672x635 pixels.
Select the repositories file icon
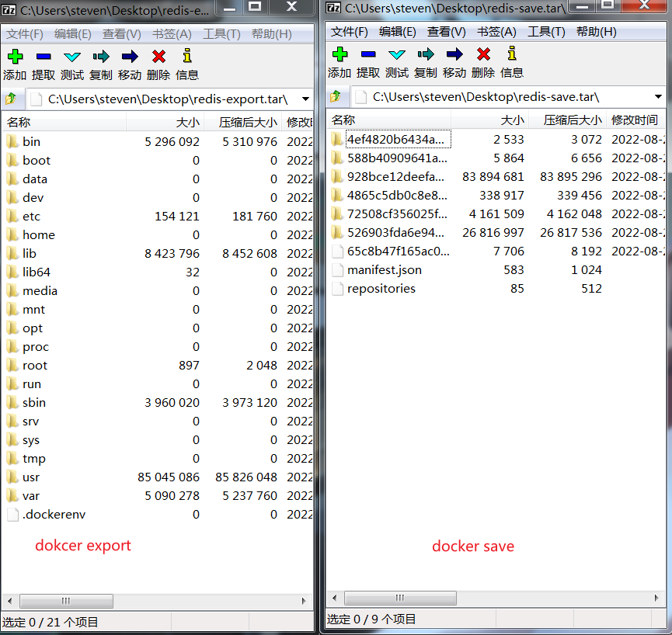338,289
